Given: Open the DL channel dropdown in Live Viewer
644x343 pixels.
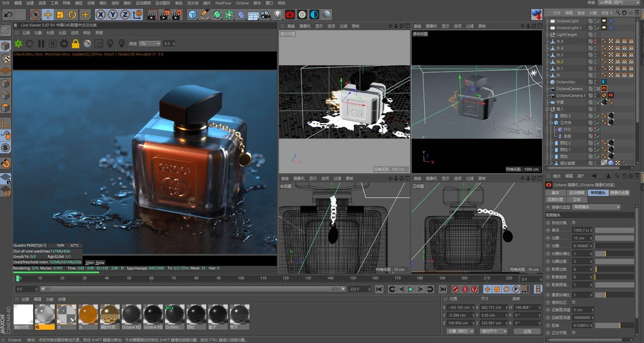Looking at the screenshot, I should coord(150,43).
